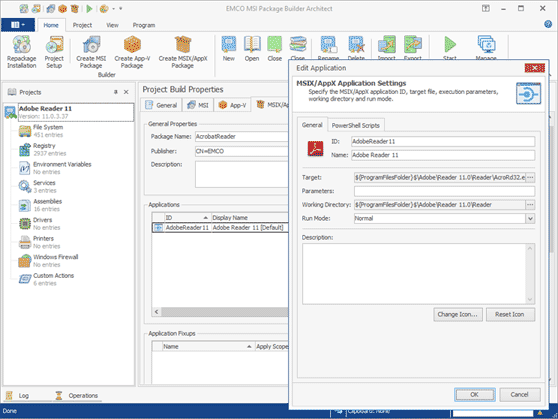Click the application Name field in dialog
The width and height of the screenshot is (558, 419).
pos(443,155)
